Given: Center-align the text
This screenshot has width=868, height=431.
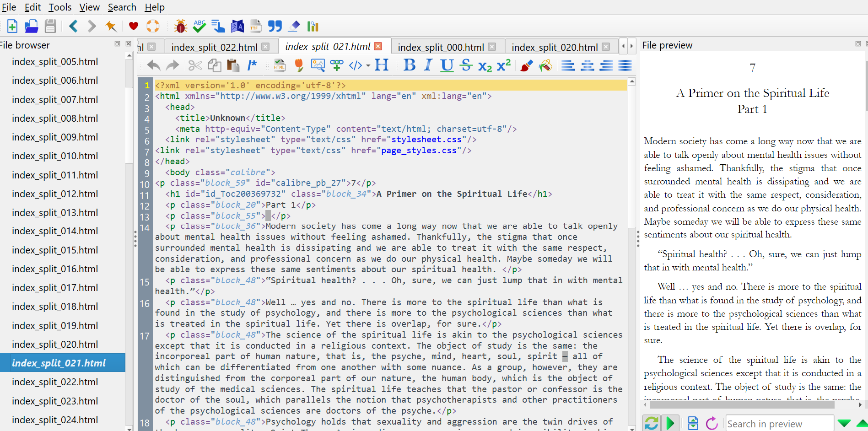Looking at the screenshot, I should [x=588, y=65].
